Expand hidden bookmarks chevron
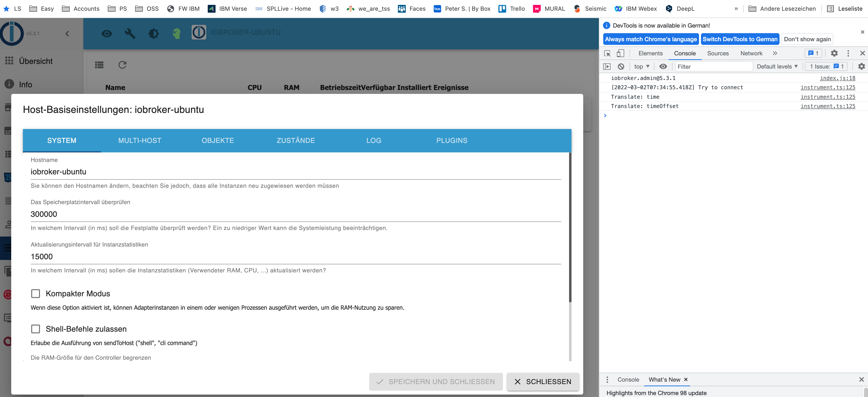The width and height of the screenshot is (868, 397). pos(736,9)
